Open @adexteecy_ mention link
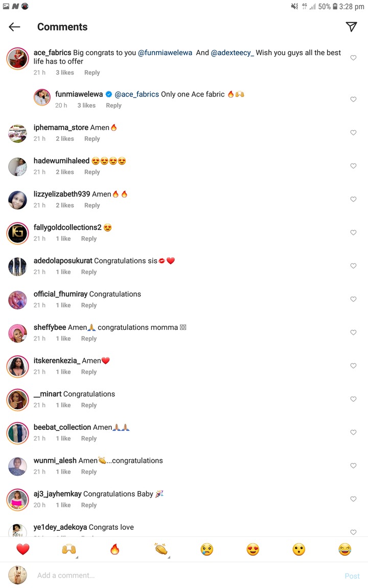Viewport: 368px width, 588px height. coord(233,53)
